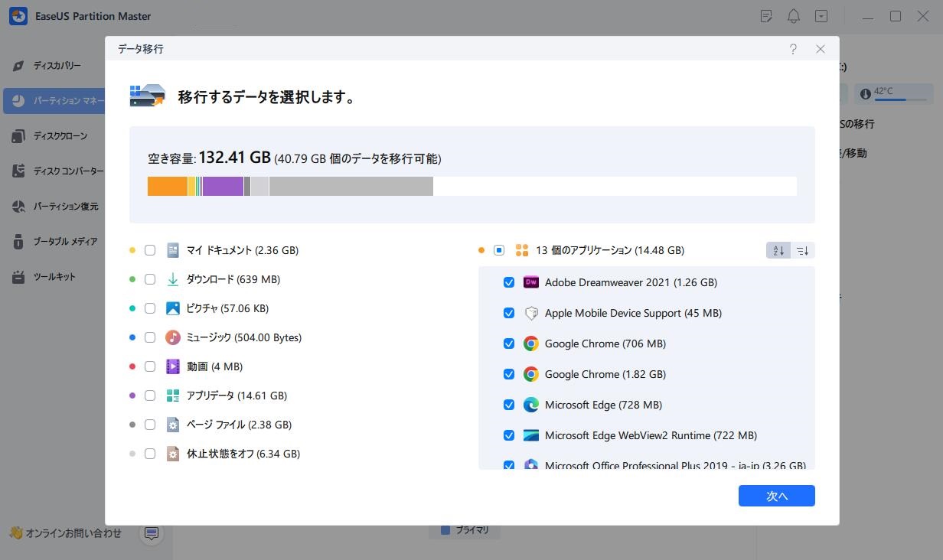Image resolution: width=943 pixels, height=560 pixels.
Task: Enable the マイ ドキュメント checkbox
Action: click(x=150, y=250)
